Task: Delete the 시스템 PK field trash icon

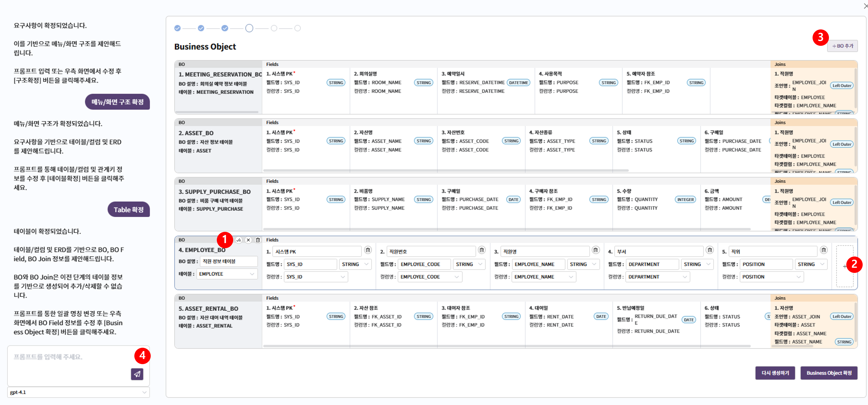Action: coord(368,250)
